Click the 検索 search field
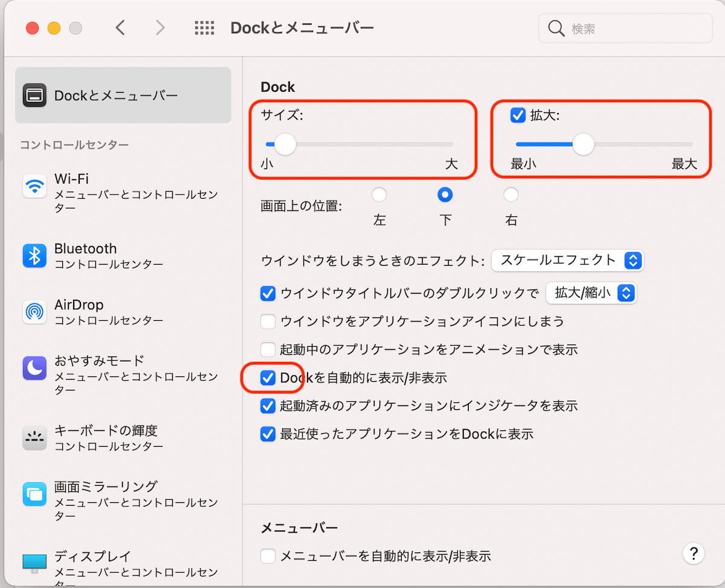725x588 pixels. (x=625, y=28)
